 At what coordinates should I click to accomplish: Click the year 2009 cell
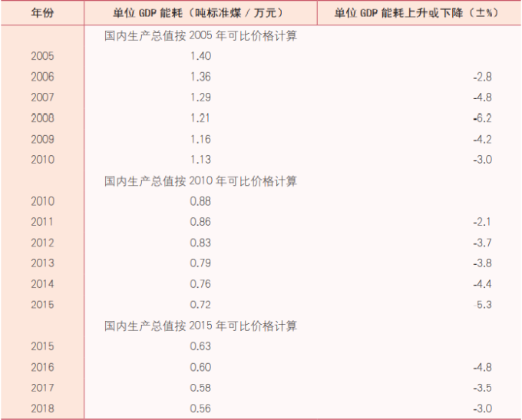click(x=43, y=139)
